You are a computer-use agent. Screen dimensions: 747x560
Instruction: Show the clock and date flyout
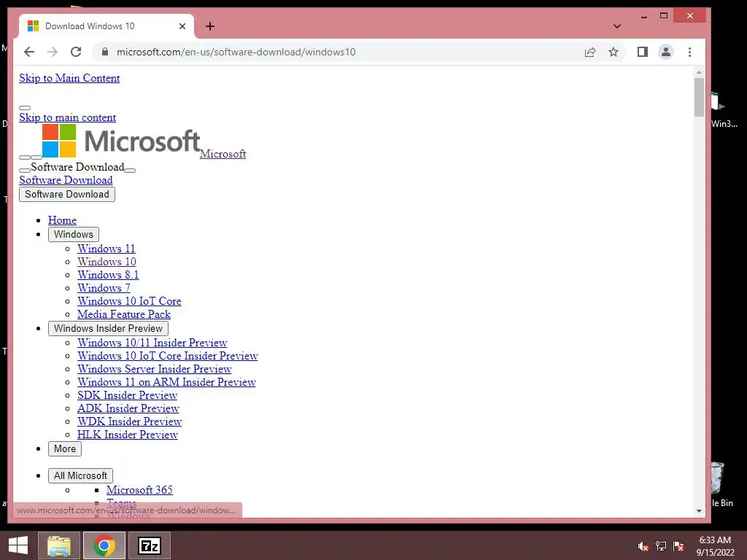pyautogui.click(x=715, y=546)
